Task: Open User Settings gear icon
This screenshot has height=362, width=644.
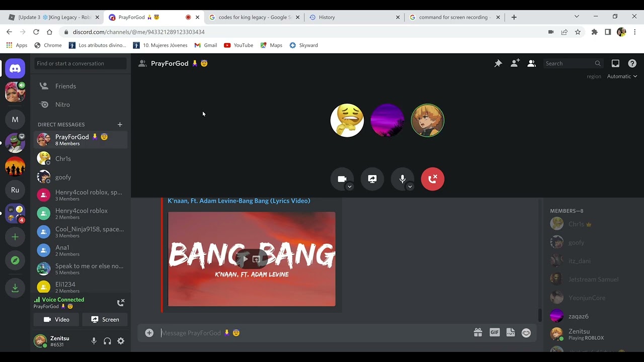Action: pos(121,341)
